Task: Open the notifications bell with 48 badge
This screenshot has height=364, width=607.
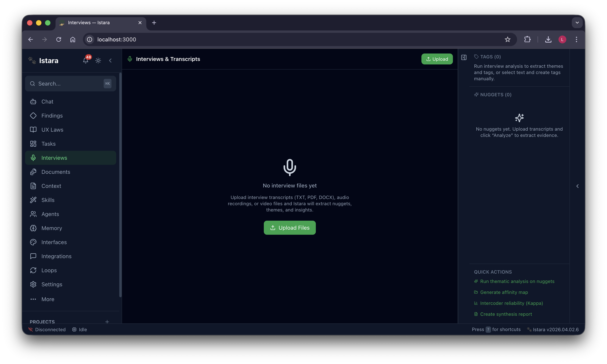Action: [x=85, y=60]
